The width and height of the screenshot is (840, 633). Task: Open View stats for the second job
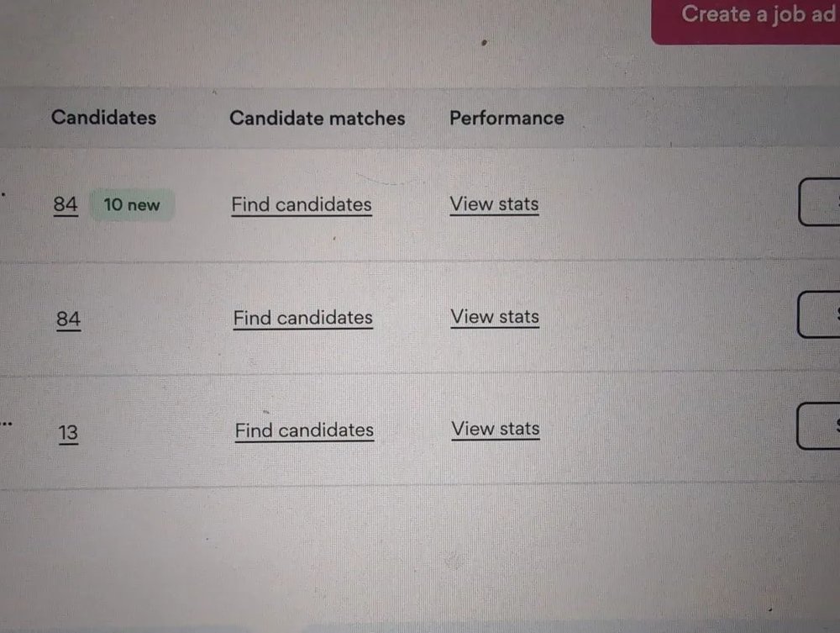tap(495, 317)
